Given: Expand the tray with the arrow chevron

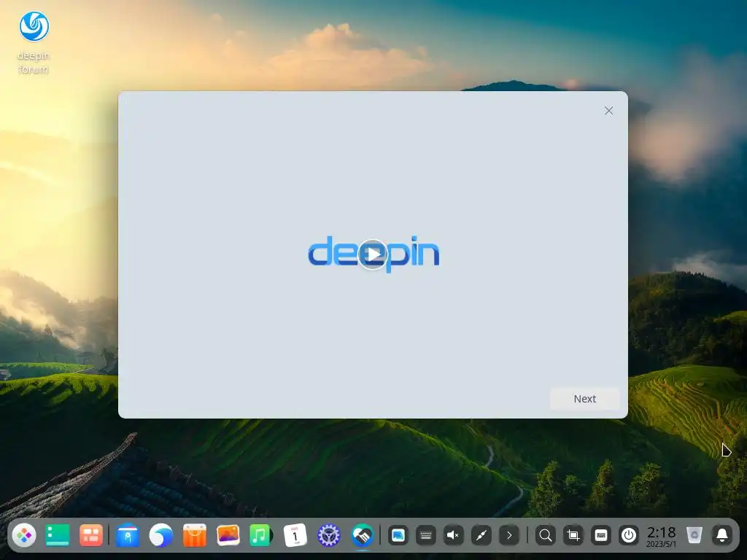Looking at the screenshot, I should 508,536.
